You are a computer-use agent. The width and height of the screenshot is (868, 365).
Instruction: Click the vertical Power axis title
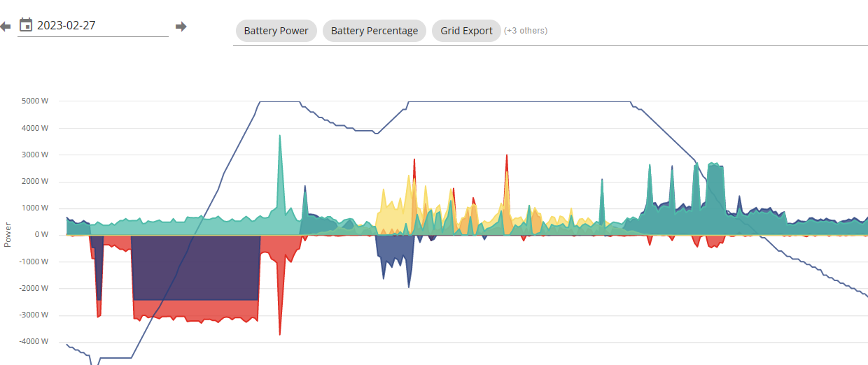[x=8, y=236]
